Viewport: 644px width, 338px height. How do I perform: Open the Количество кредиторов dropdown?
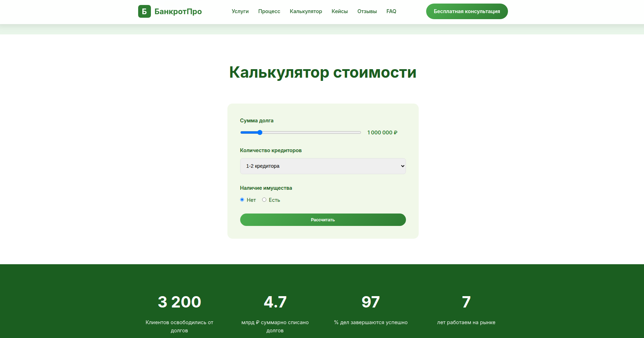(323, 166)
